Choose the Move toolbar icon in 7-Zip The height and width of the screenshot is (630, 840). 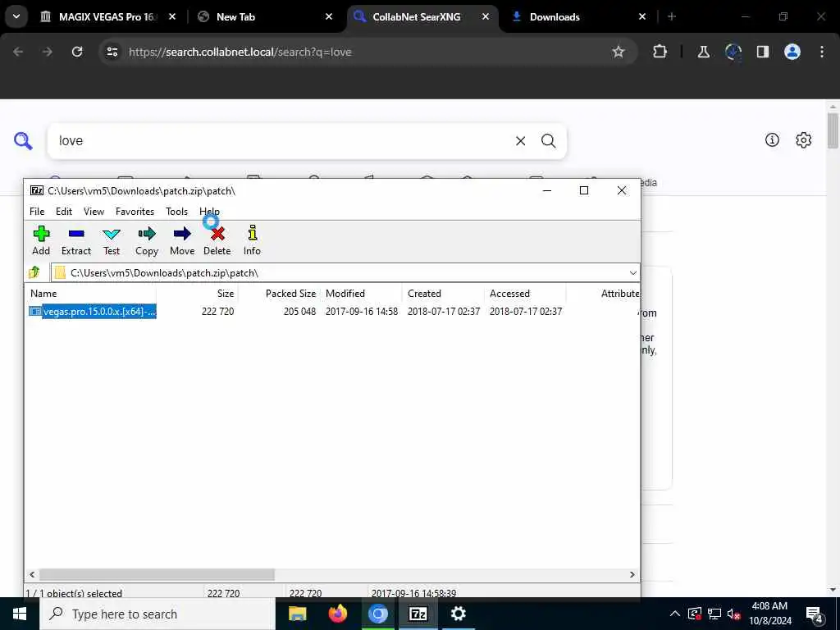click(182, 240)
